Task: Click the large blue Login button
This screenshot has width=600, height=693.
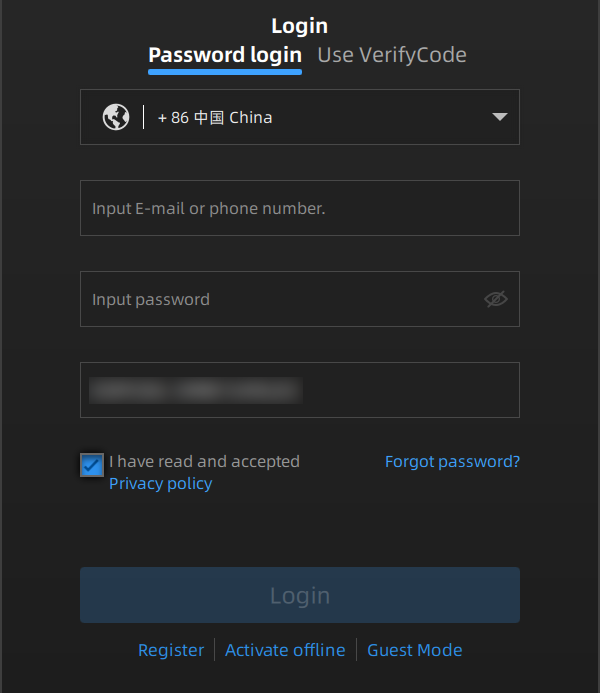Action: 300,595
